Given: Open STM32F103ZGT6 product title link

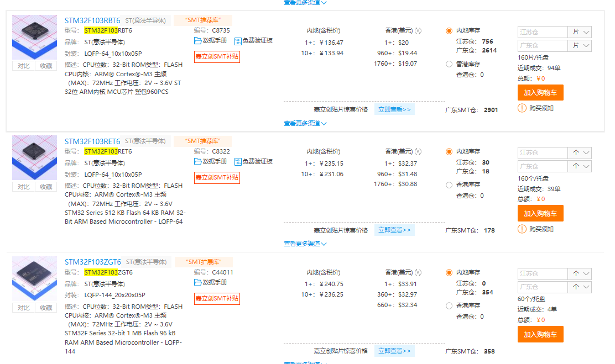Looking at the screenshot, I should tap(92, 262).
